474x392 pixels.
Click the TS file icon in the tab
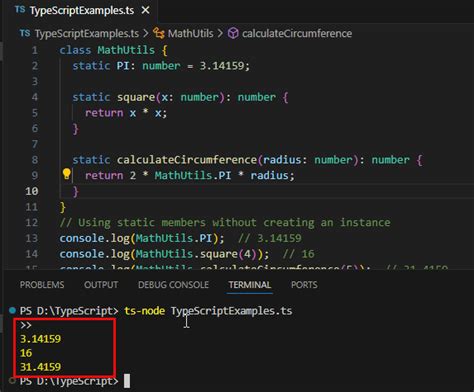click(x=20, y=10)
